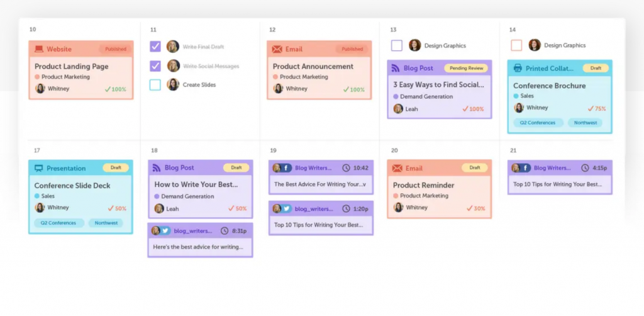This screenshot has height=316, width=644.
Task: Click Leah's avatar on How to Write card
Action: coord(159,208)
